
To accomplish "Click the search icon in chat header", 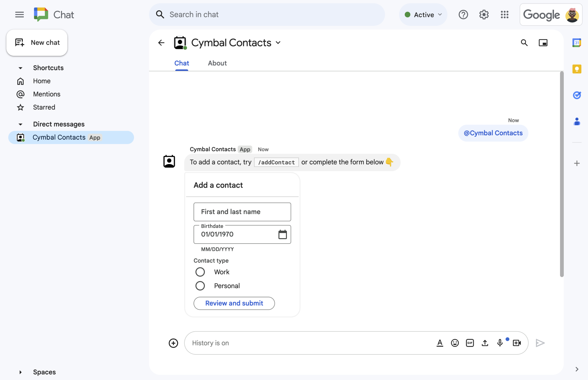I will (x=524, y=42).
